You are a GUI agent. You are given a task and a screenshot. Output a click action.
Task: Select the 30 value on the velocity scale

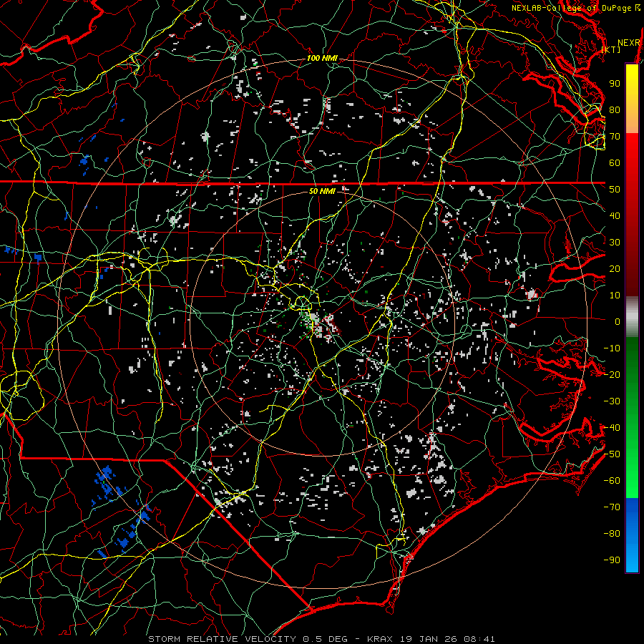(x=615, y=243)
